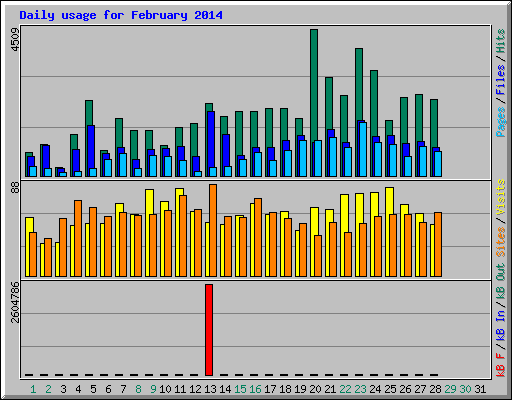
Task: Click green day label 30 on the x-axis
Action: coord(465,389)
